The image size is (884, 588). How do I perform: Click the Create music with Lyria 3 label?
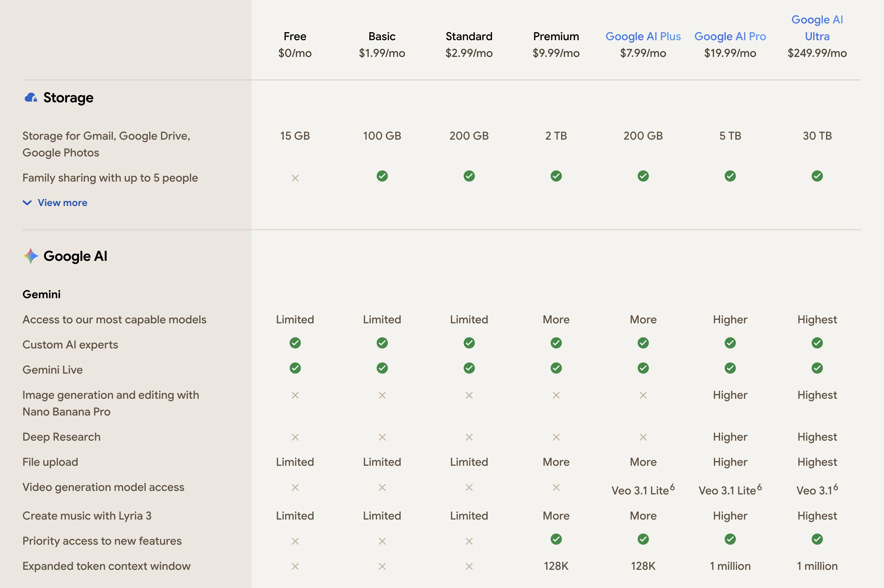point(87,516)
